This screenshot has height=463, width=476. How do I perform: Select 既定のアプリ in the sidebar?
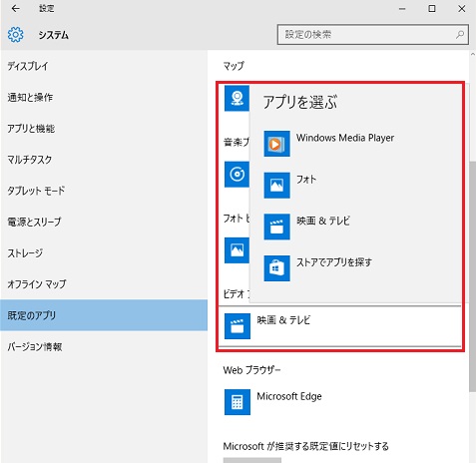104,315
